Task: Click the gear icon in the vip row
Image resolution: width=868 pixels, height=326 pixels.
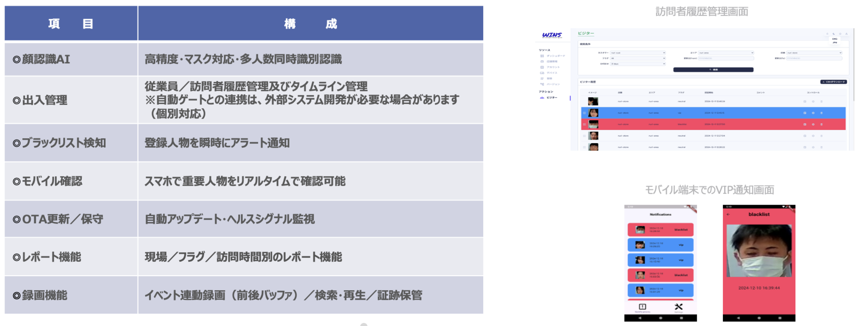Action: (813, 113)
